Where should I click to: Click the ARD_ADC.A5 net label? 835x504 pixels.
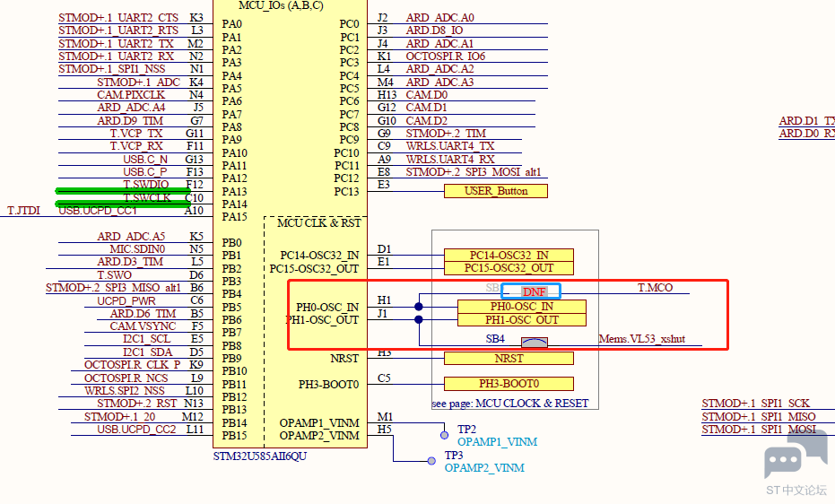pyautogui.click(x=131, y=236)
